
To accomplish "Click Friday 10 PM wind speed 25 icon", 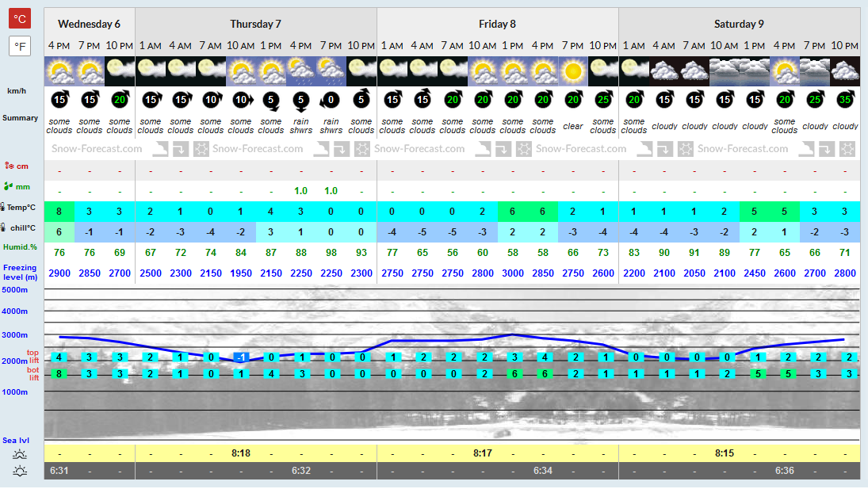I will click(603, 100).
